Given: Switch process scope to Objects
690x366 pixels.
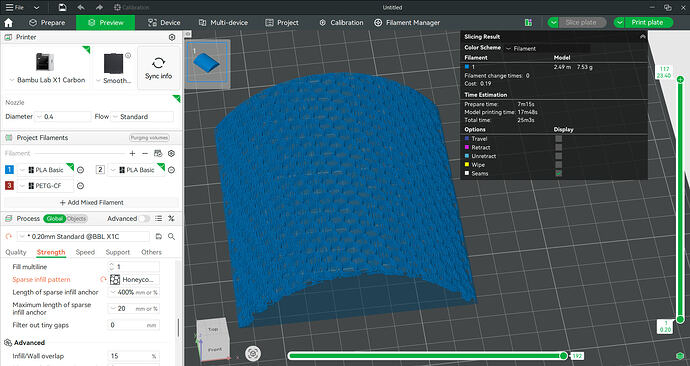Looking at the screenshot, I should [77, 218].
